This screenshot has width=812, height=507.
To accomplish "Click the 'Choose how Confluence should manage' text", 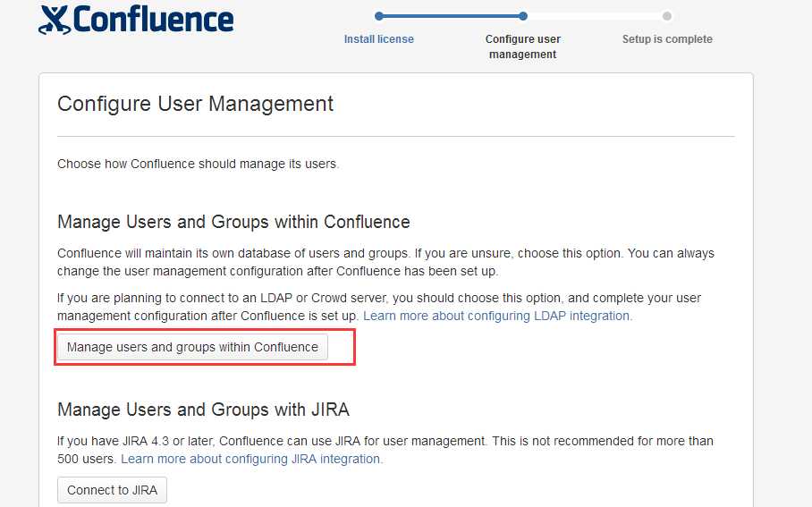I will pos(198,164).
